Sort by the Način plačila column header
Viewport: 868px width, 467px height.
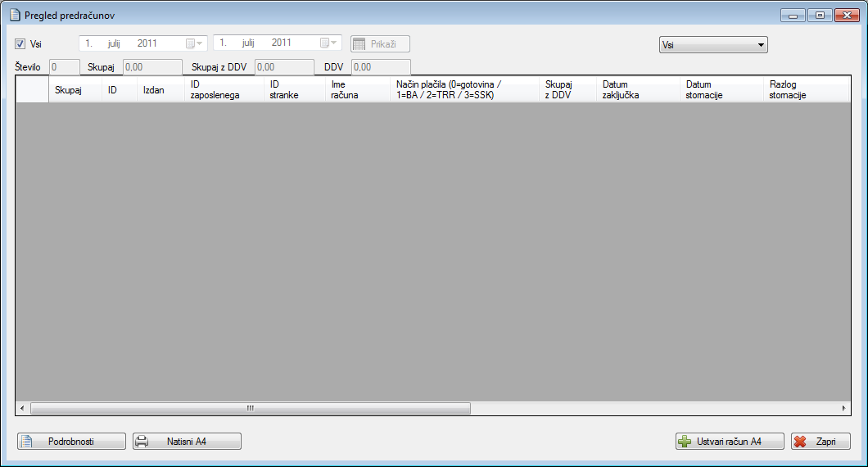click(464, 90)
